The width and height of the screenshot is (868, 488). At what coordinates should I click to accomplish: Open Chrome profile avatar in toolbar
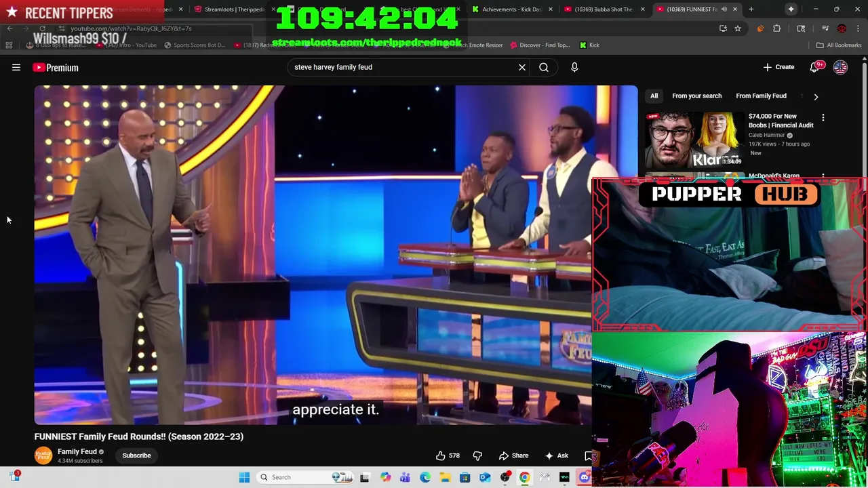click(x=842, y=28)
